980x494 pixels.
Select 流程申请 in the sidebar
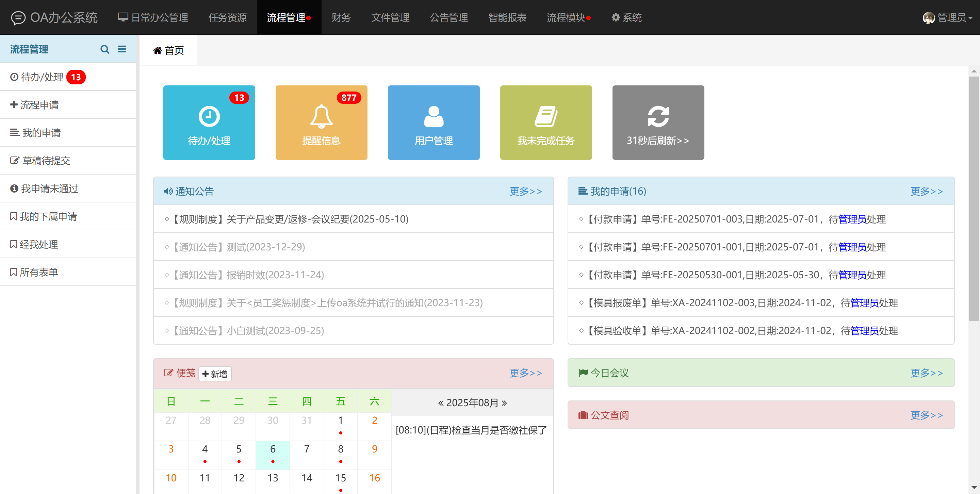click(39, 104)
